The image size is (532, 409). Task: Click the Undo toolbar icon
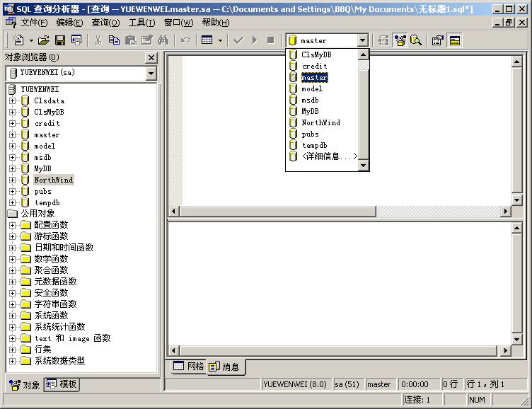(x=185, y=40)
